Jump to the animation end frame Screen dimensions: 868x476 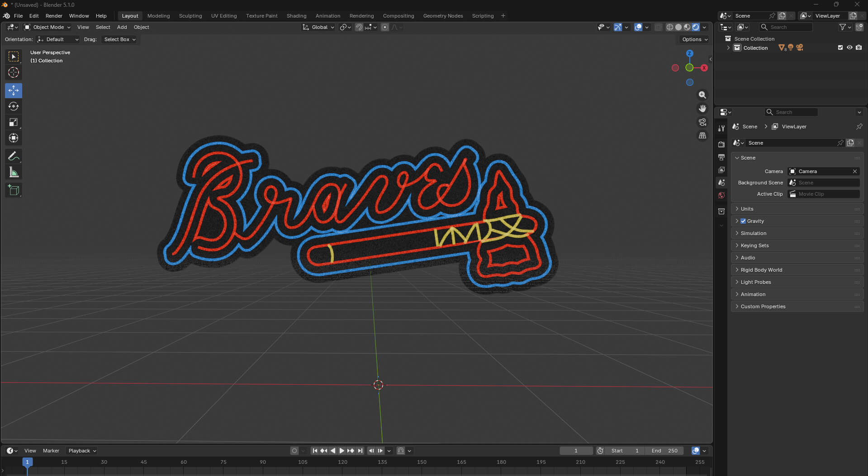pyautogui.click(x=360, y=451)
